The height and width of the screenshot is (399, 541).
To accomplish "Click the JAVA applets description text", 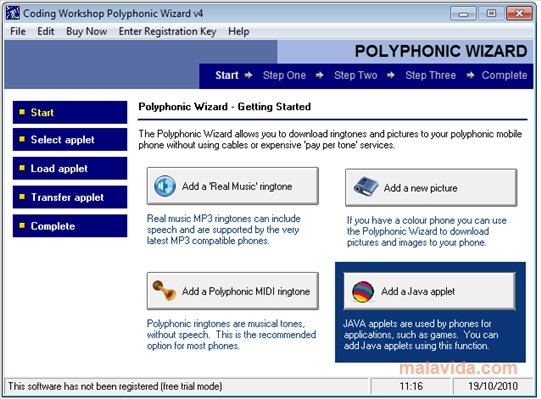I will point(421,334).
